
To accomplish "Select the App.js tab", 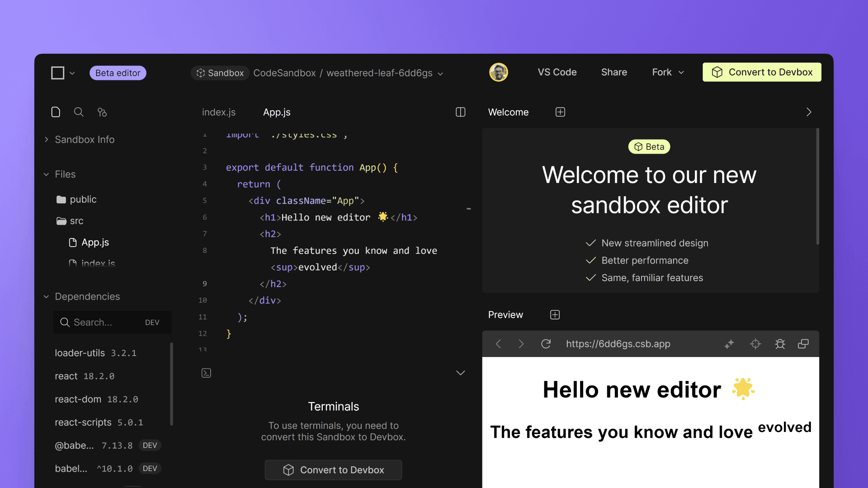I will pyautogui.click(x=276, y=112).
